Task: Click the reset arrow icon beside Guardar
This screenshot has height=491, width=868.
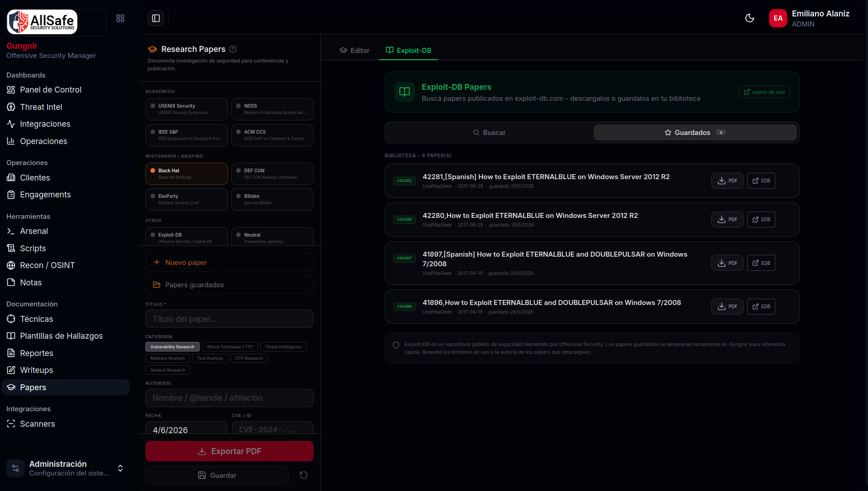Action: 304,475
